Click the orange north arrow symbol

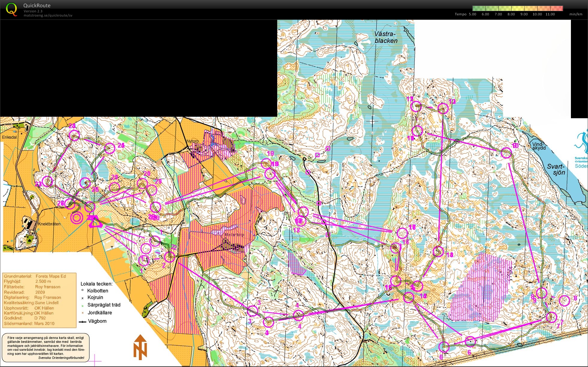[x=140, y=347]
